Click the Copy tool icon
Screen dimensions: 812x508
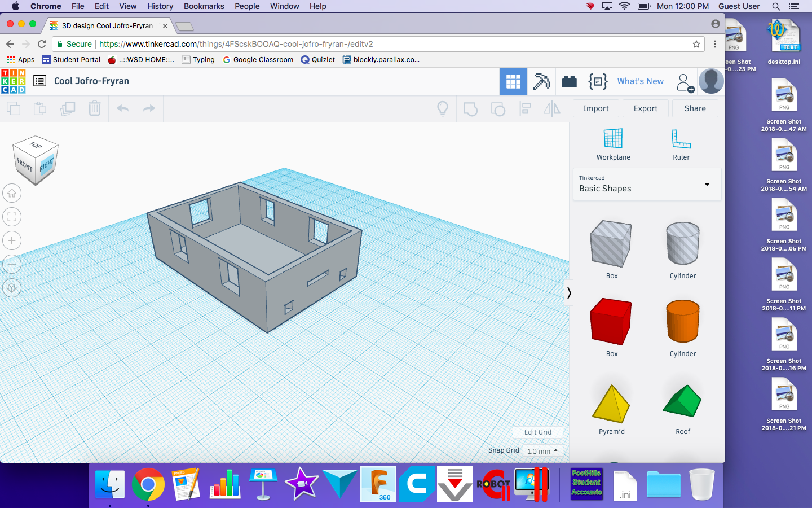tap(14, 108)
